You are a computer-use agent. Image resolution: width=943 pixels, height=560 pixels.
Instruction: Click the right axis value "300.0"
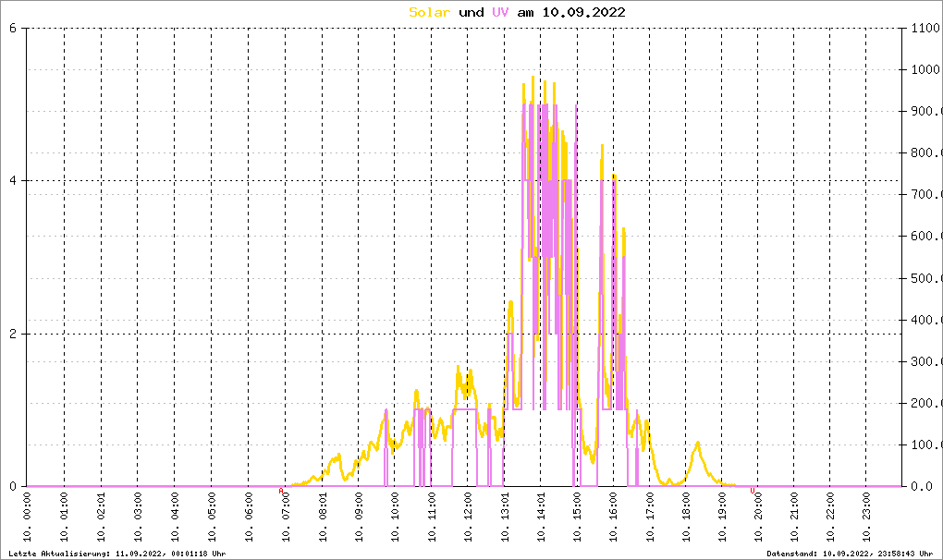(x=926, y=361)
